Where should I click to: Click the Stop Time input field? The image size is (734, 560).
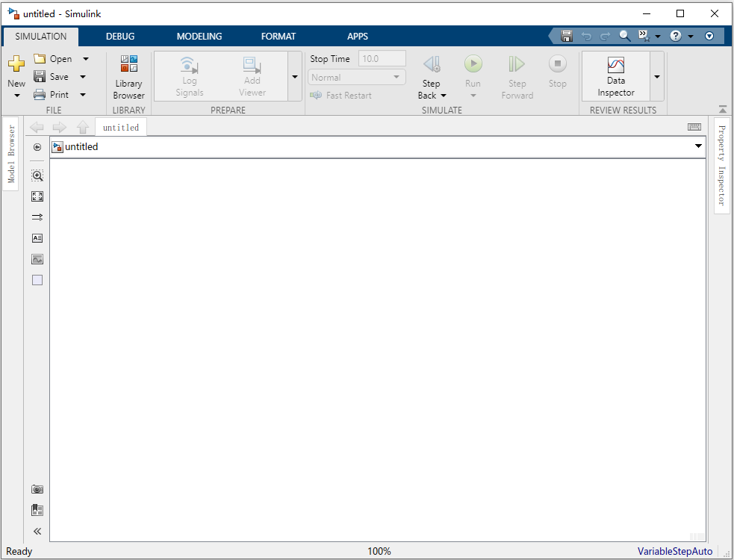point(382,58)
